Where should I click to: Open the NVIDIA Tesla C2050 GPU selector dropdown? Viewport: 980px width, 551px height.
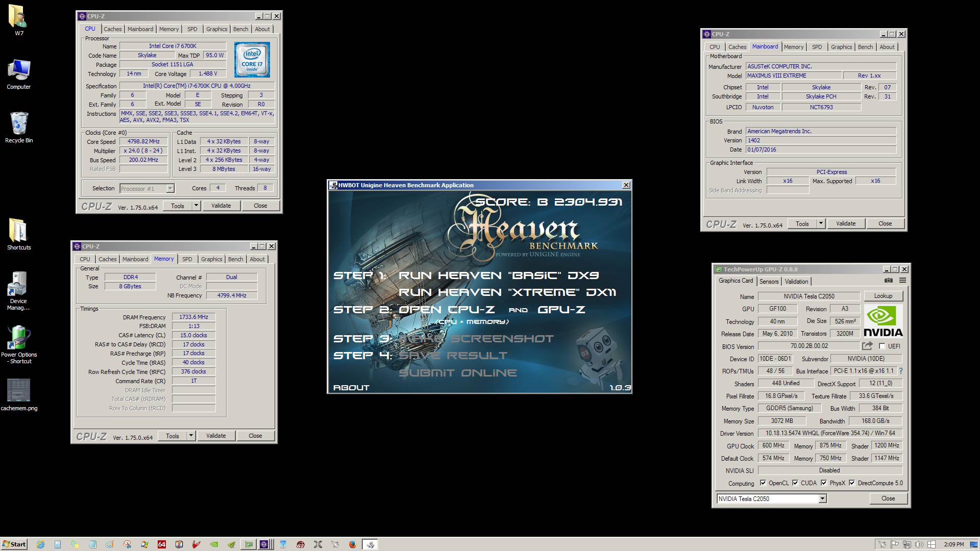tap(822, 499)
